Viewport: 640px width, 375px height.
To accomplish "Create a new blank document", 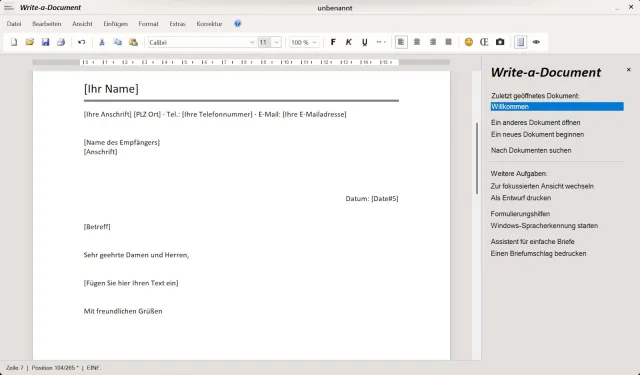I will click(x=14, y=42).
